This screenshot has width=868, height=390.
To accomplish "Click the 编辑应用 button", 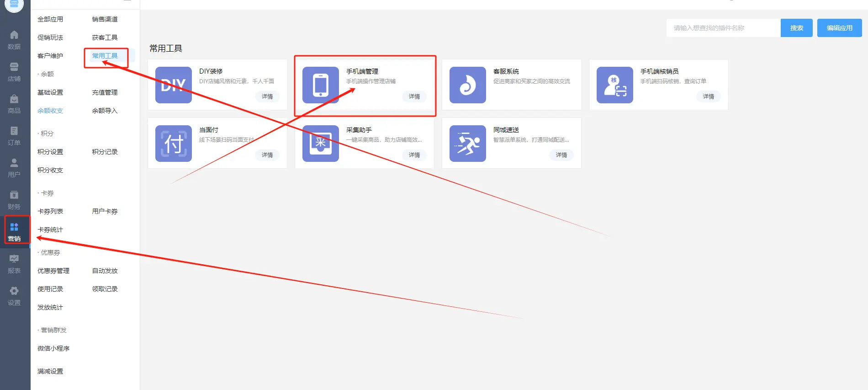I will (839, 28).
